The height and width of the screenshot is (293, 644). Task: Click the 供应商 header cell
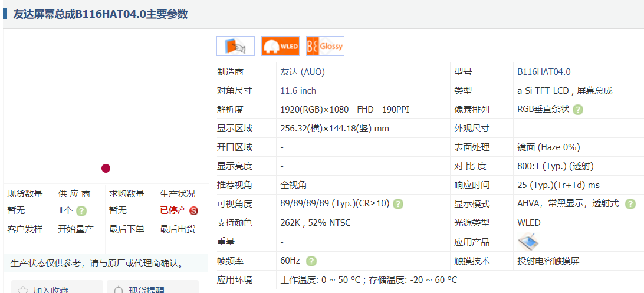coord(74,194)
